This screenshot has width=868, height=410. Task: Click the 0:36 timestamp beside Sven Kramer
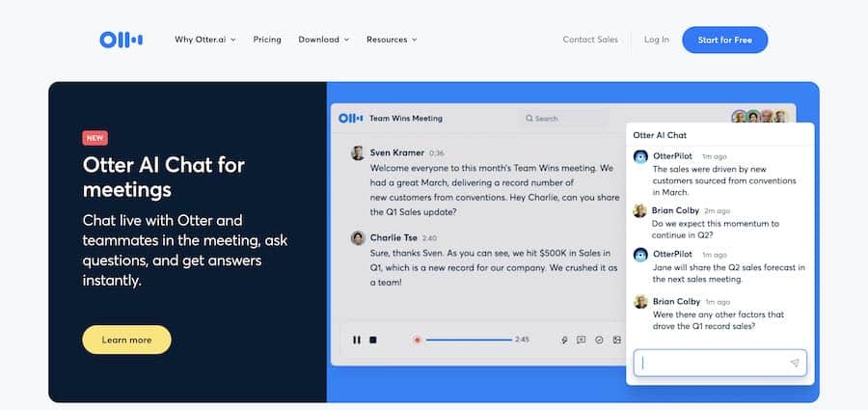[437, 153]
